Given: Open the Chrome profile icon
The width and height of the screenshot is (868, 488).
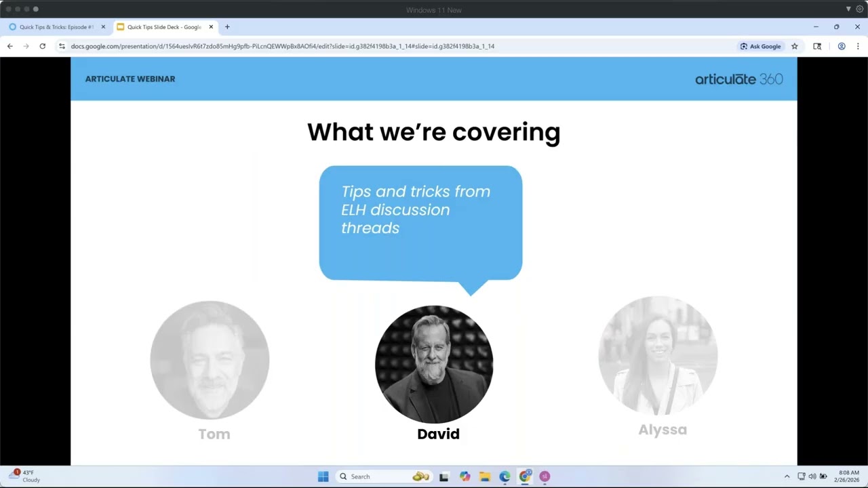Looking at the screenshot, I should pos(842,46).
